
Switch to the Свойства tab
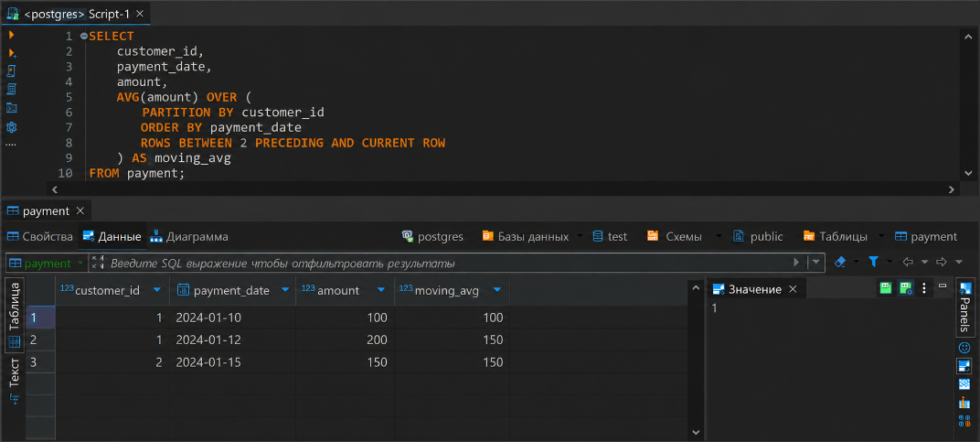tap(40, 237)
